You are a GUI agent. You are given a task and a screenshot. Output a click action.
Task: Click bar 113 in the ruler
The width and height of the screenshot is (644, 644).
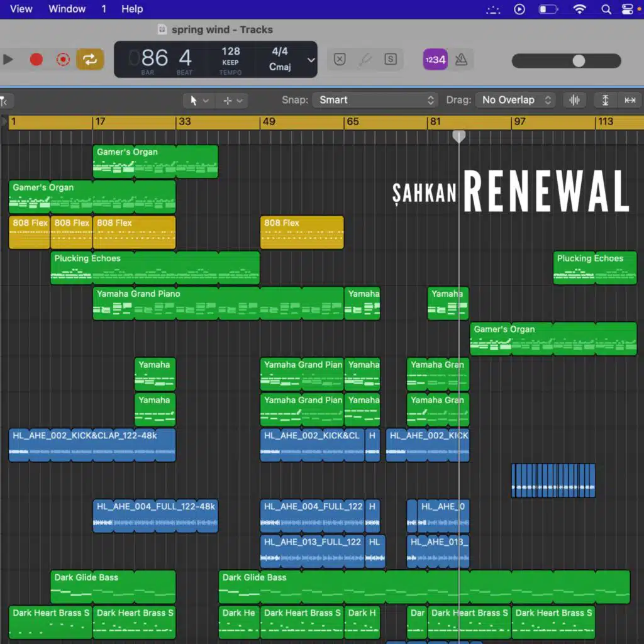[x=606, y=121]
